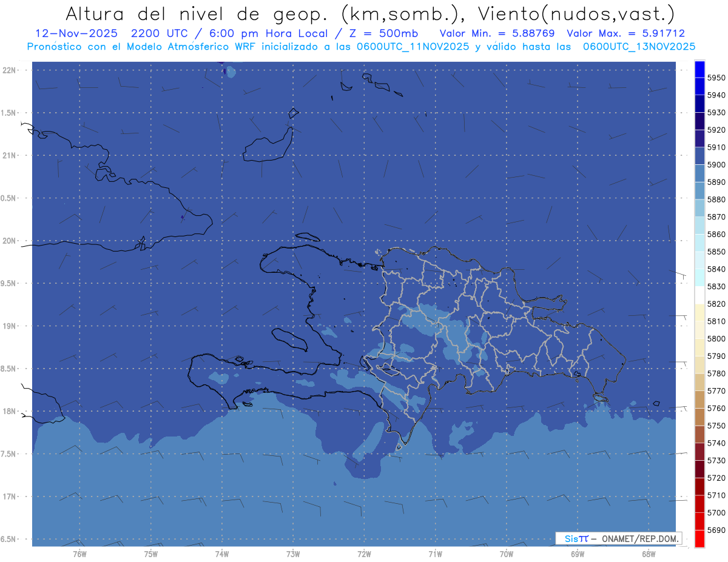Viewport: 728px width, 562px height.
Task: Click the "75W" longitude label
Action: [x=150, y=553]
